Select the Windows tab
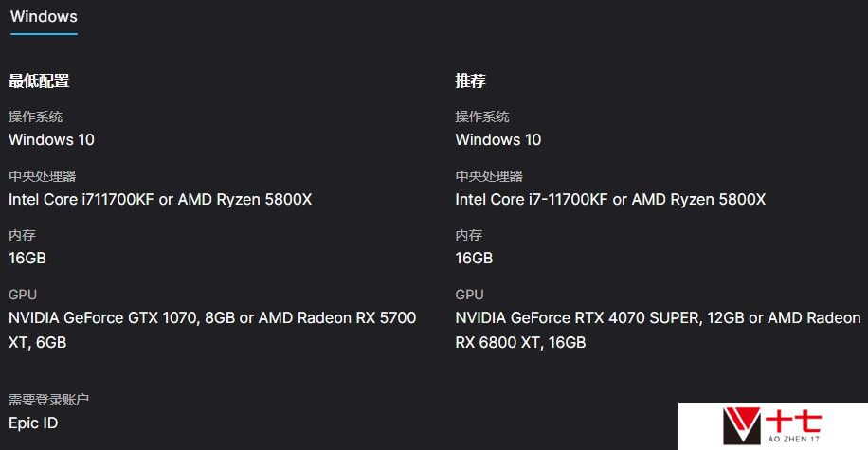This screenshot has width=868, height=450. 44,17
